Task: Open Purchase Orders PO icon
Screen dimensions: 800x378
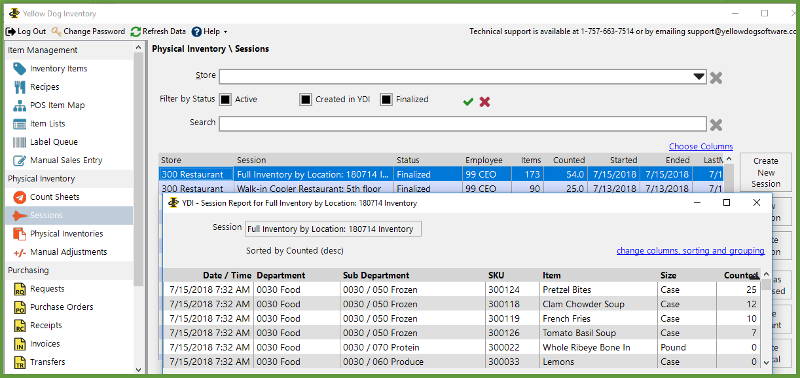Action: tap(19, 308)
